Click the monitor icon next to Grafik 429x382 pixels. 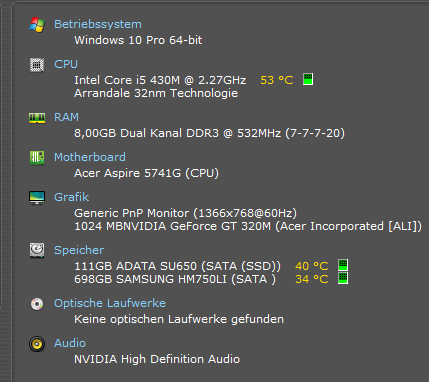pos(37,198)
